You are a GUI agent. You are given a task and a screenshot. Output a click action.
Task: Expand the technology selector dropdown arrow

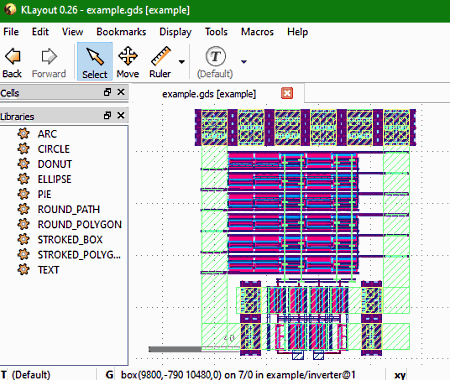(x=244, y=62)
